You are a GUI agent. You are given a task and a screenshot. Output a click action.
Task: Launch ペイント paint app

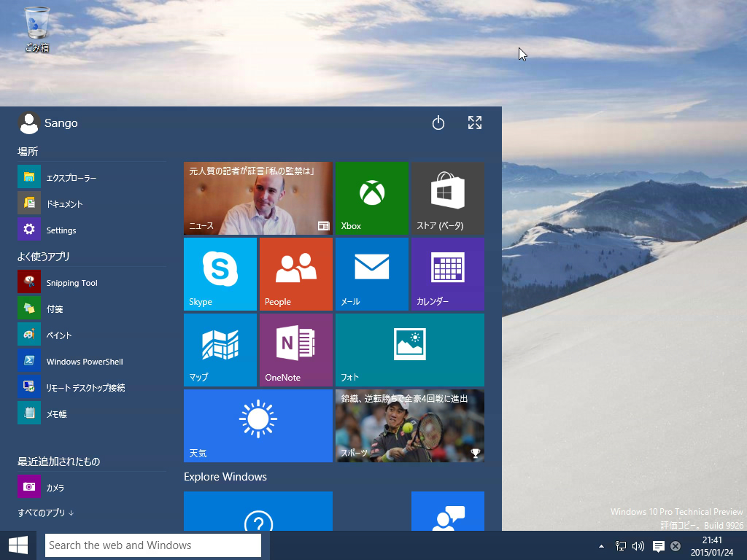coord(91,334)
